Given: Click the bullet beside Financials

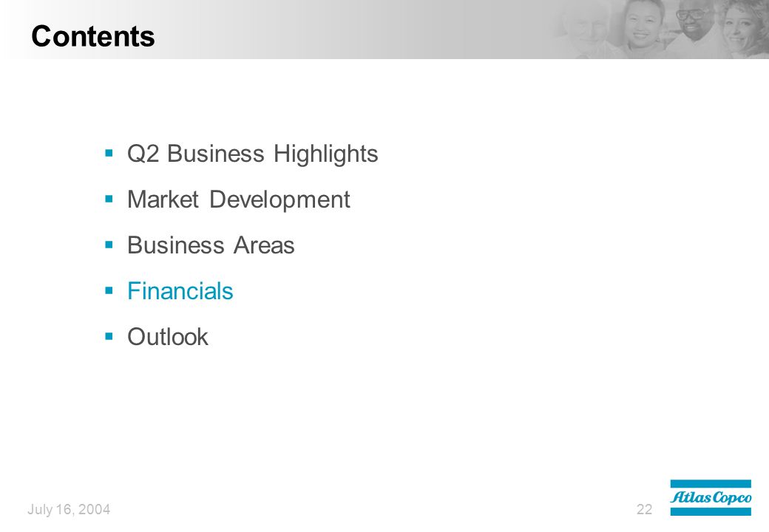Looking at the screenshot, I should coord(109,291).
